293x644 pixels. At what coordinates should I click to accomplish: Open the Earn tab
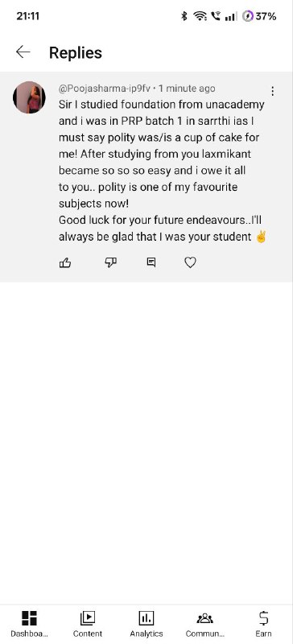click(263, 623)
